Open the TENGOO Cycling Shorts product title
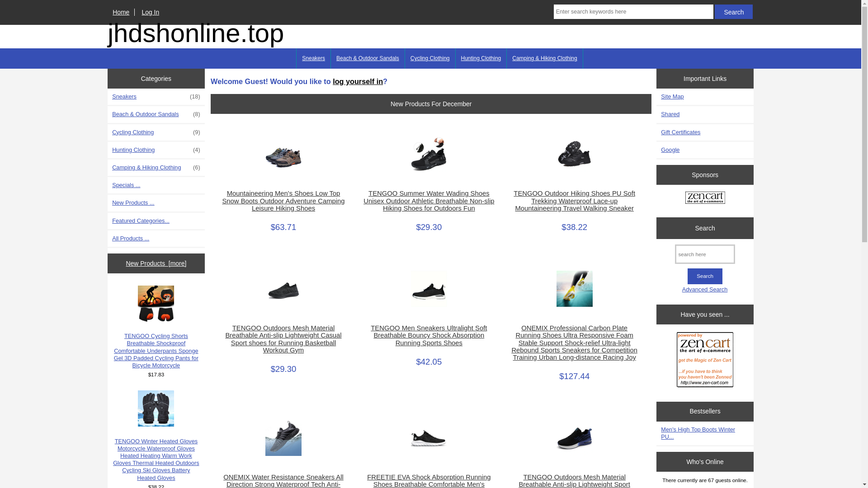This screenshot has height=488, width=868. (x=156, y=351)
